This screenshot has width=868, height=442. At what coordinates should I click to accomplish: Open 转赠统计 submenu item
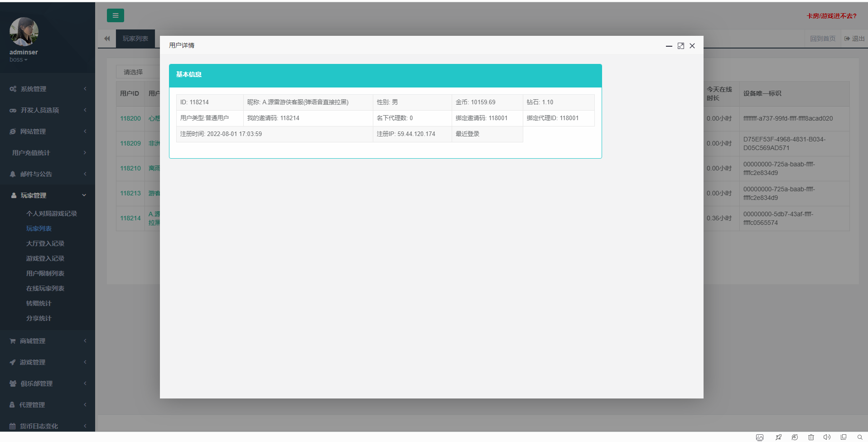click(39, 303)
